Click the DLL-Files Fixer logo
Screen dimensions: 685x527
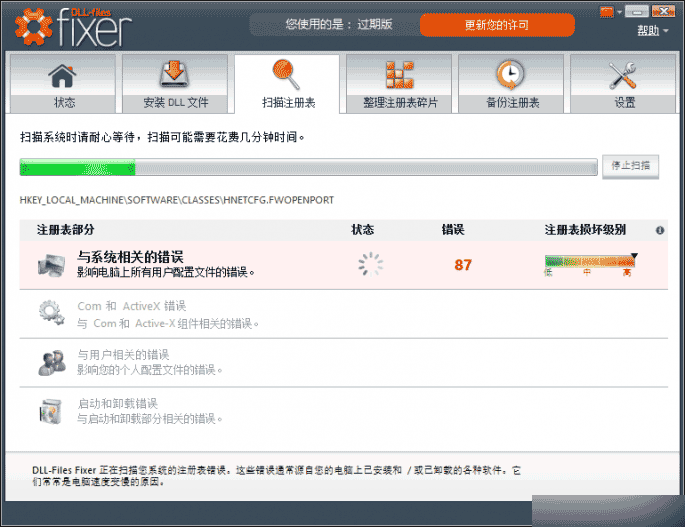tap(74, 26)
